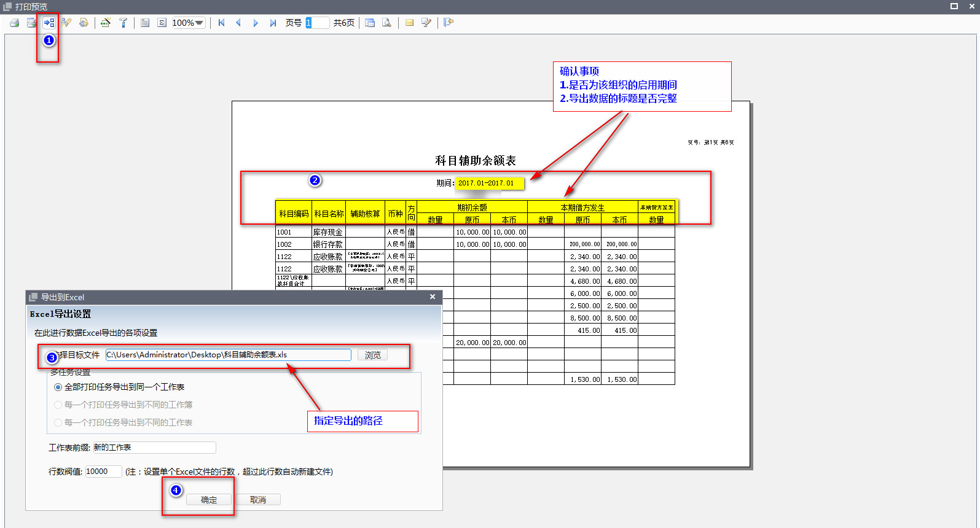This screenshot has width=980, height=528.
Task: Click the 工作表前缀 text field
Action: pos(154,448)
